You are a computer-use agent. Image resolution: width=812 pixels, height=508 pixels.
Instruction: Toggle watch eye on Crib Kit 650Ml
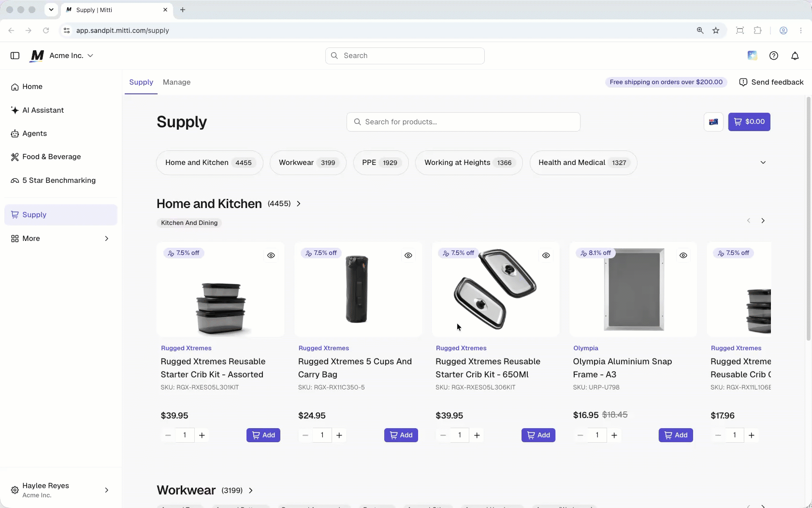pyautogui.click(x=546, y=255)
